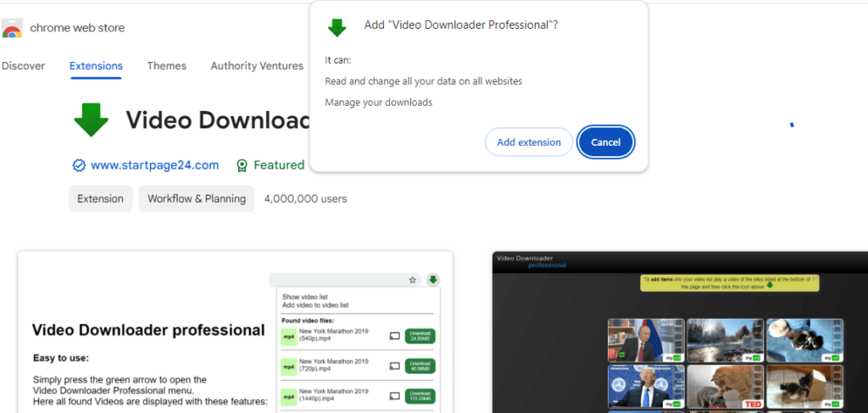Screen dimensions: 868x413
Task: Click the yellow add items hint box
Action: pos(730,283)
